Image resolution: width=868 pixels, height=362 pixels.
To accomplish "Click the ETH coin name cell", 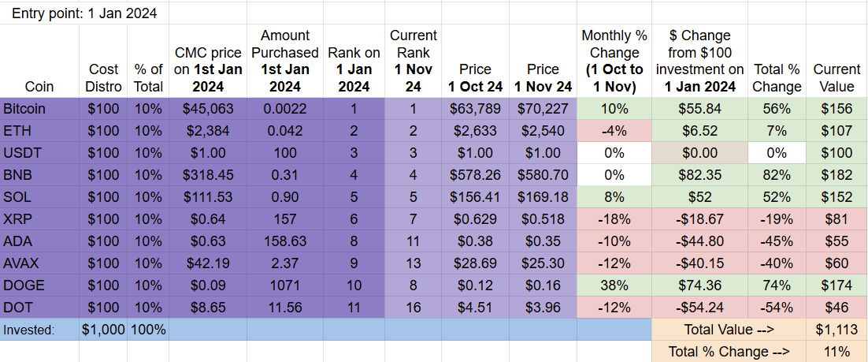I will [x=40, y=131].
